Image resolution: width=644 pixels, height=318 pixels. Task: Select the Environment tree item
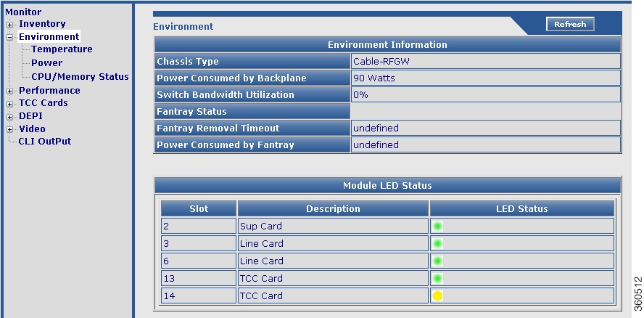49,36
